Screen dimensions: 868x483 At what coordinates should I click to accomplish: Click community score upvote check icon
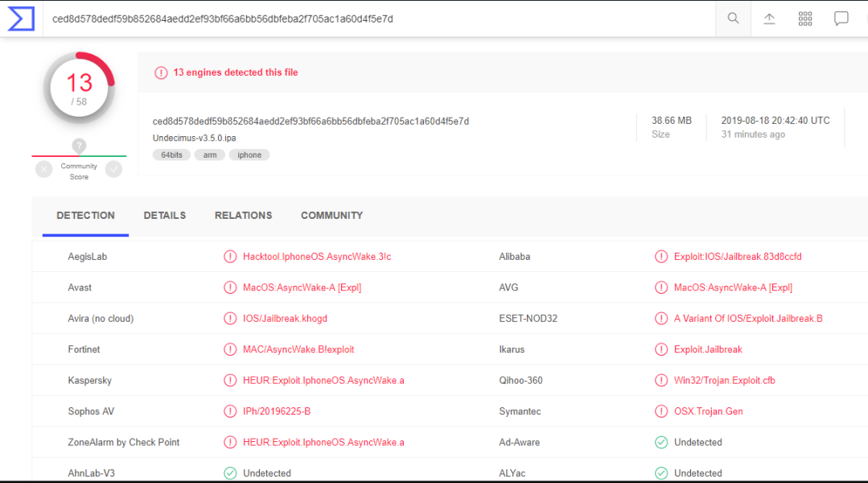113,169
